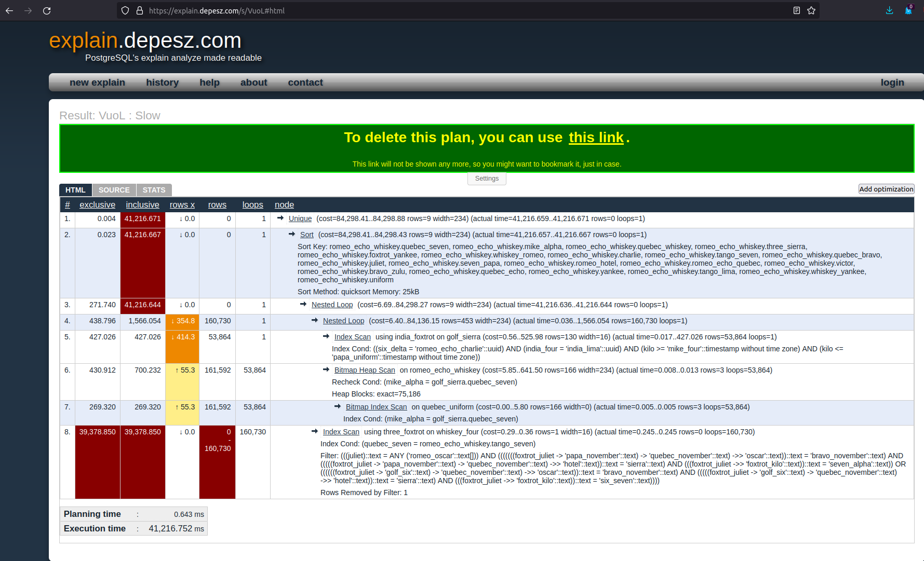
Task: Bookmark this page with the star icon
Action: coord(811,10)
